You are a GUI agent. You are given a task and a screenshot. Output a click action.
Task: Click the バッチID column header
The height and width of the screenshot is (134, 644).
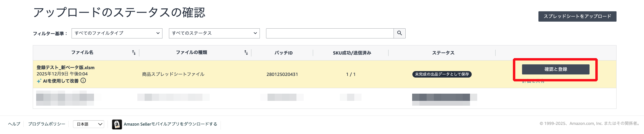283,53
